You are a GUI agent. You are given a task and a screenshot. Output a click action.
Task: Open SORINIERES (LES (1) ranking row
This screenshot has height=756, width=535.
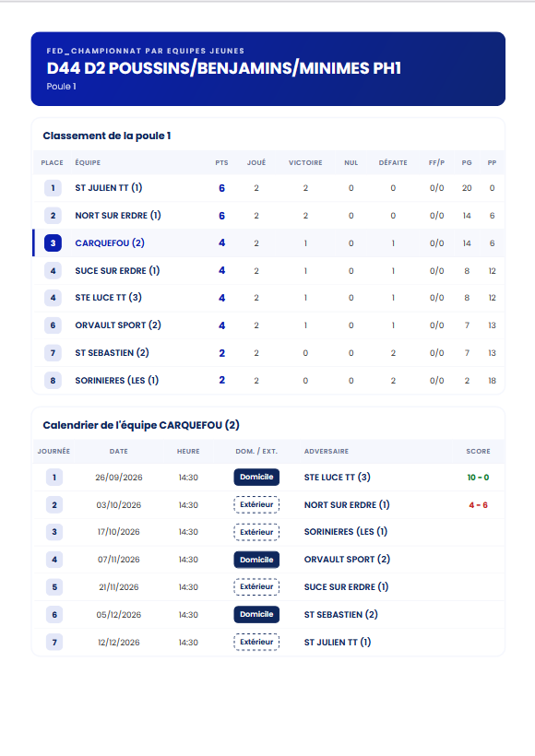point(268,380)
